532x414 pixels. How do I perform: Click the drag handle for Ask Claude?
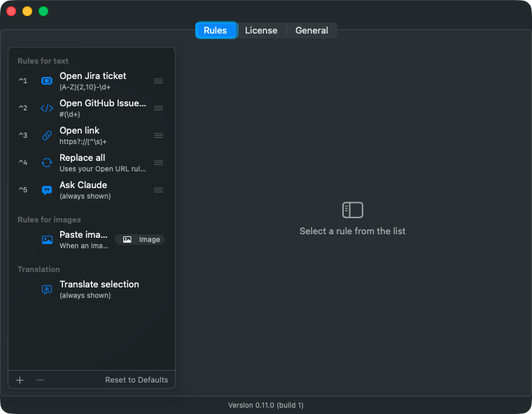(158, 190)
